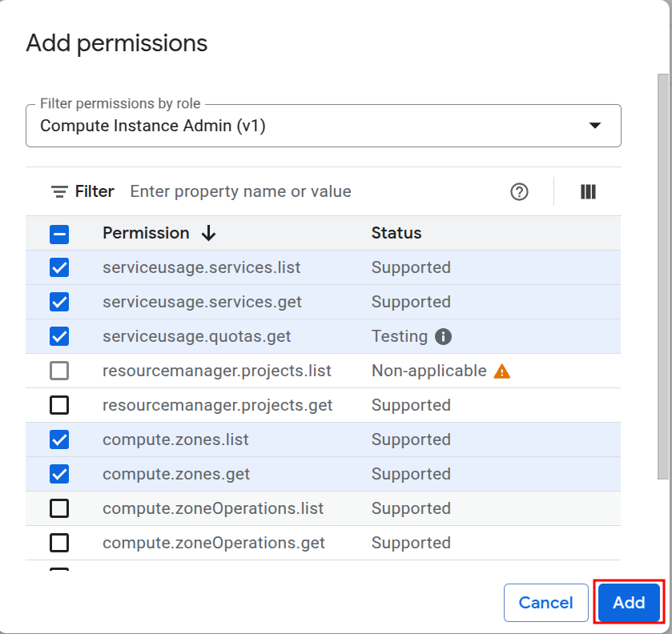Check resourcemanager.projects.get checkbox
This screenshot has width=672, height=634.
pyautogui.click(x=59, y=405)
